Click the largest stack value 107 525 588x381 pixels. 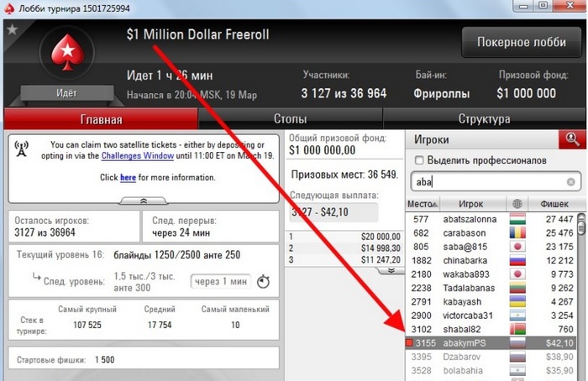(87, 325)
